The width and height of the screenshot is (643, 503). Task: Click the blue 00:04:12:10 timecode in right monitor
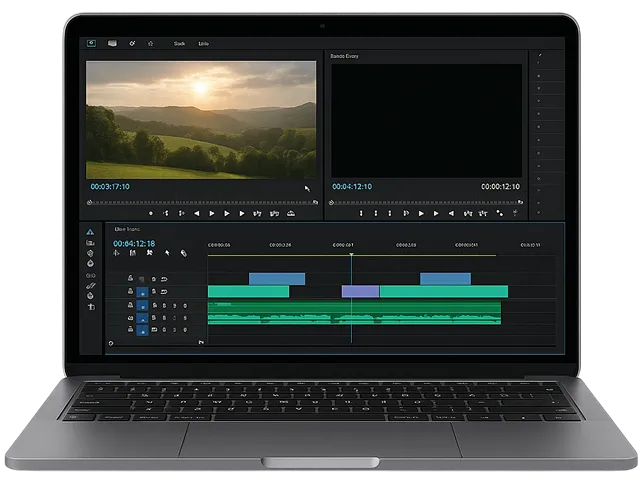[x=351, y=186]
